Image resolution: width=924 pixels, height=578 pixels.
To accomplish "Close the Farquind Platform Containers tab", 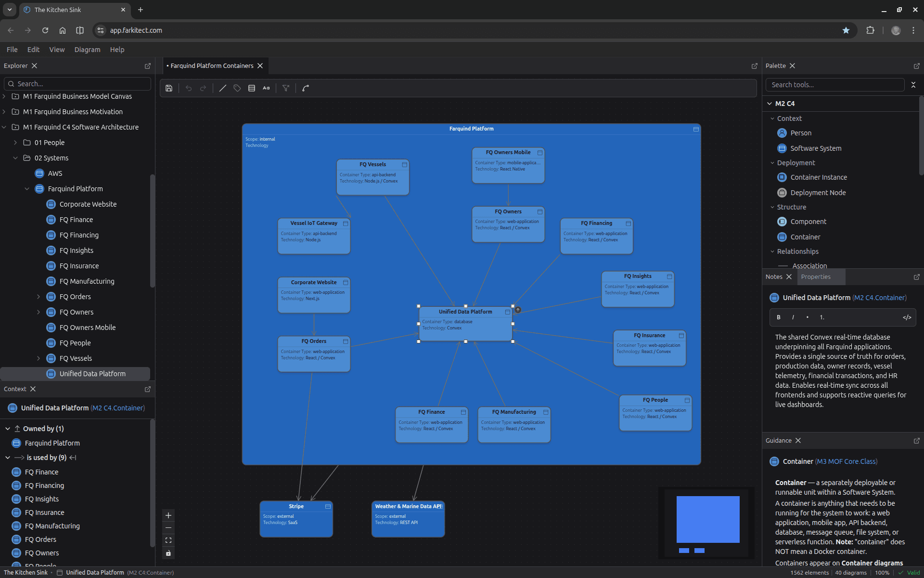I will [x=260, y=66].
